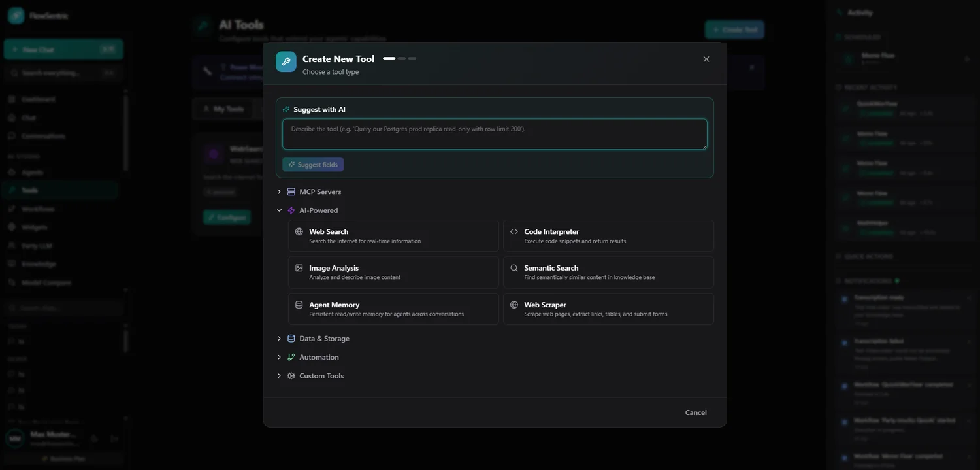Click the Custom Tools gear icon

pos(291,376)
